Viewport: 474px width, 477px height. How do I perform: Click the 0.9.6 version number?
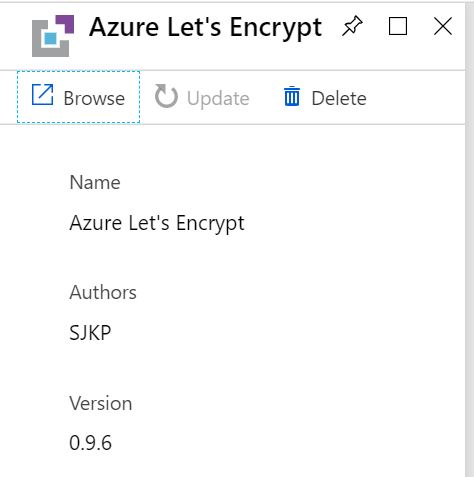pos(90,443)
